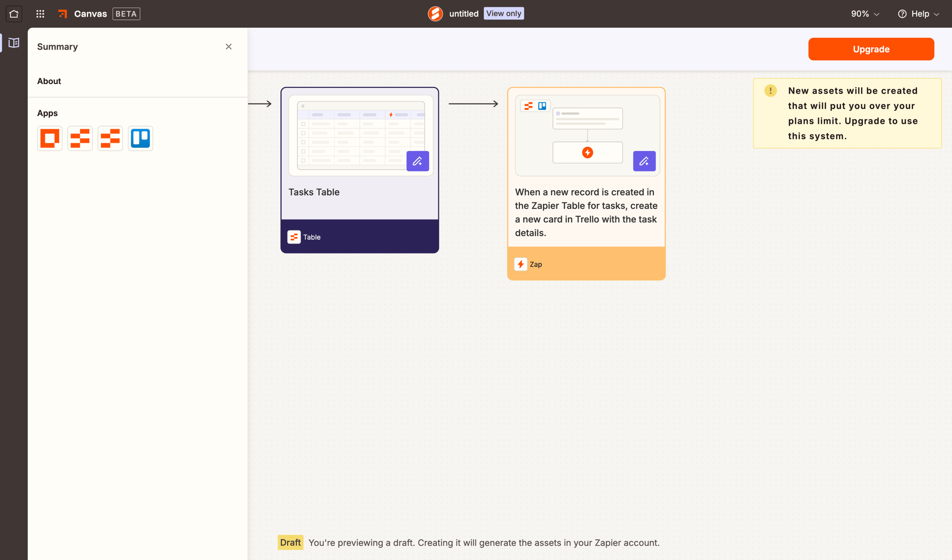Click the Zap label in card footer
Screen dimensions: 952x560
coord(535,264)
